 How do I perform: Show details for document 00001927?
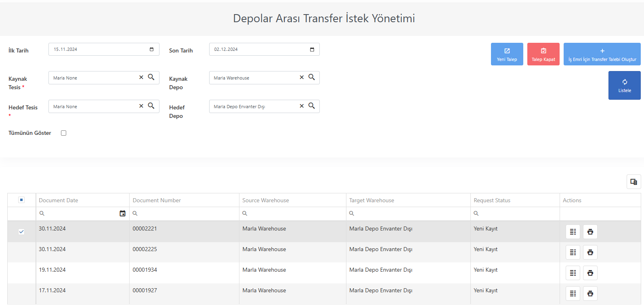pyautogui.click(x=573, y=293)
